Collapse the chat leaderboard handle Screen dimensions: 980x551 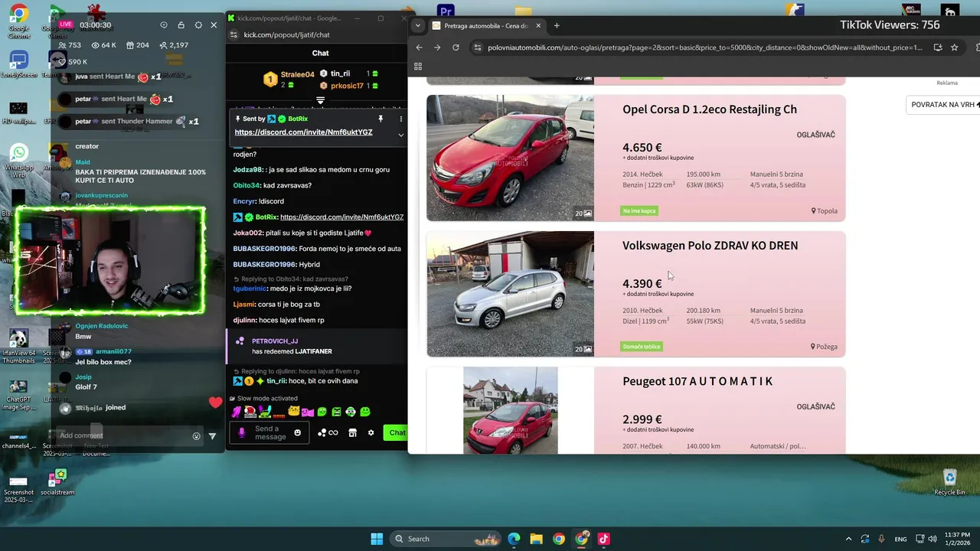pos(321,100)
